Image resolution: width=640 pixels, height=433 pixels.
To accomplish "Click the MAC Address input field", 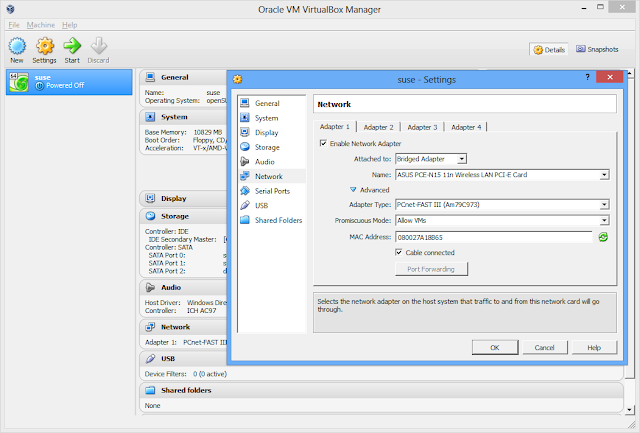I will pos(493,237).
